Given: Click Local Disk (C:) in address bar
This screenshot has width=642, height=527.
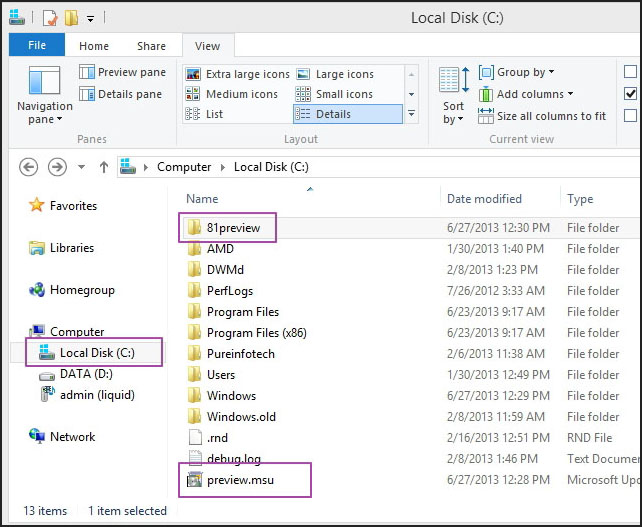Looking at the screenshot, I should [x=271, y=167].
